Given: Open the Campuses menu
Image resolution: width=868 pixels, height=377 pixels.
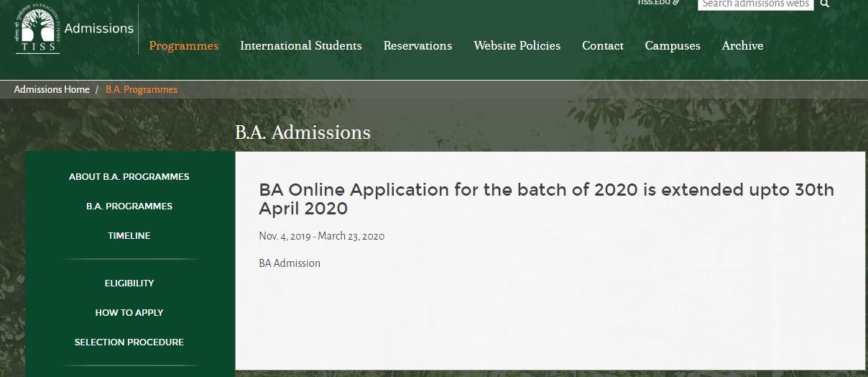Looking at the screenshot, I should [x=673, y=46].
